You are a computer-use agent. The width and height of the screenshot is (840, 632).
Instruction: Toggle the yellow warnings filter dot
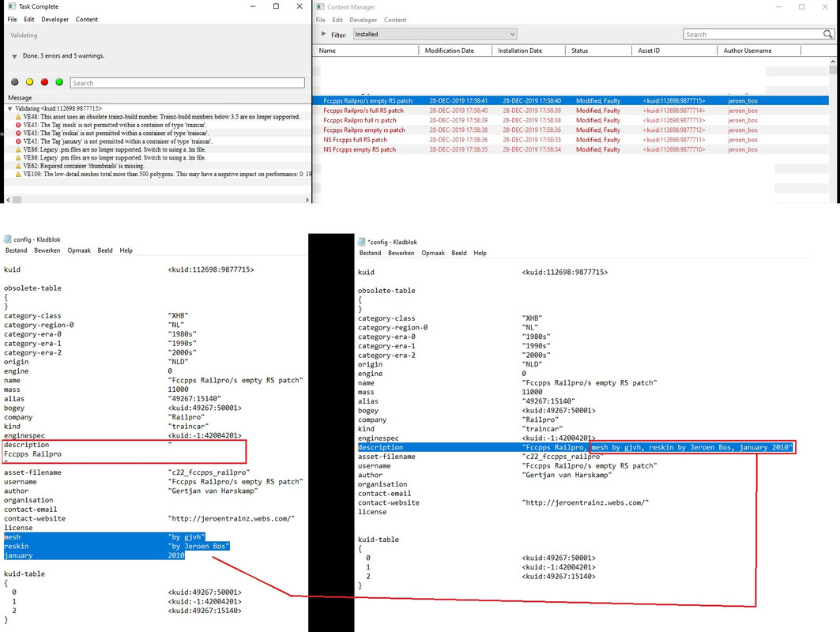tap(29, 82)
